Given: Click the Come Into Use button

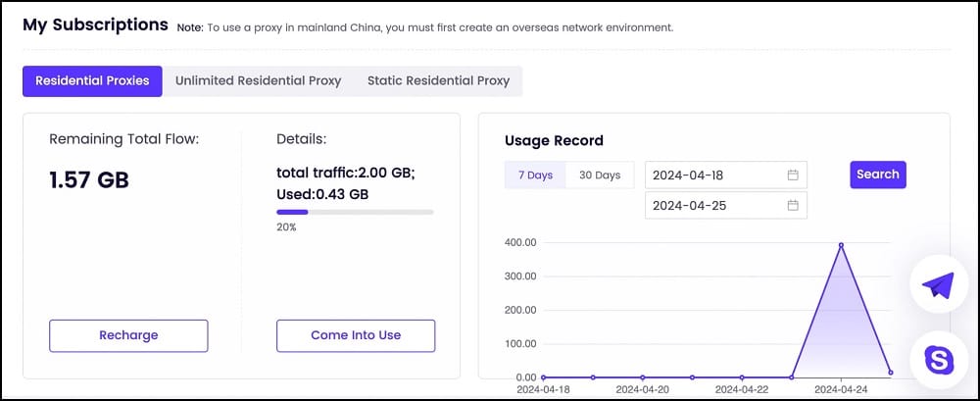Looking at the screenshot, I should tap(356, 336).
